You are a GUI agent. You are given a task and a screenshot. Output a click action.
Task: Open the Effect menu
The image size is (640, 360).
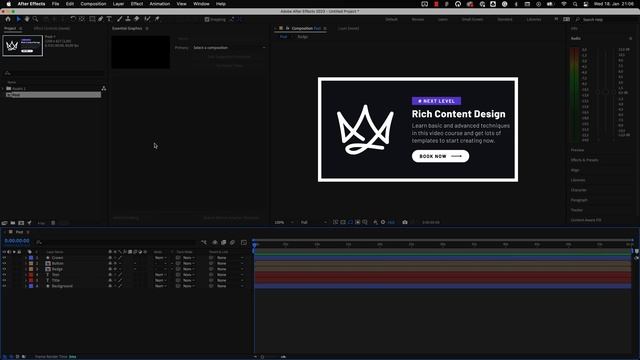point(137,4)
